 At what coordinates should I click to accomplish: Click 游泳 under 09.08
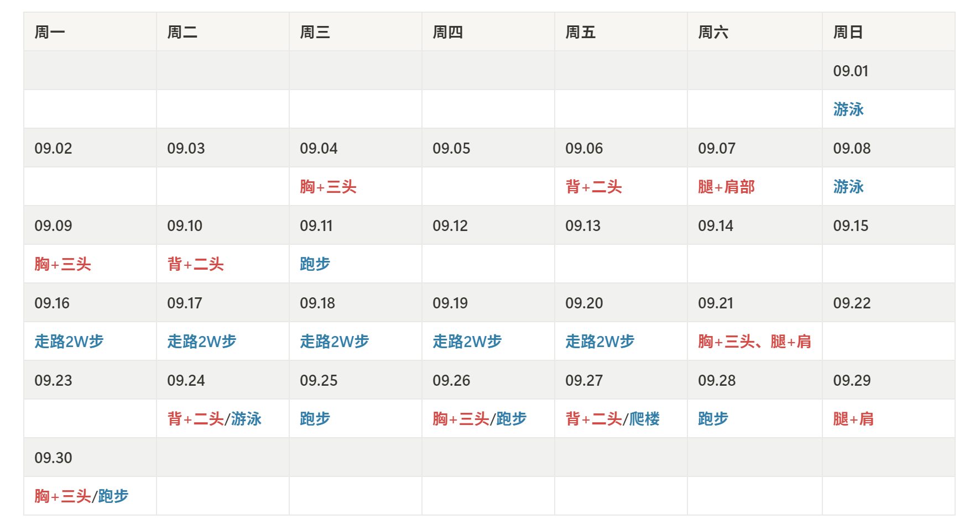(848, 187)
